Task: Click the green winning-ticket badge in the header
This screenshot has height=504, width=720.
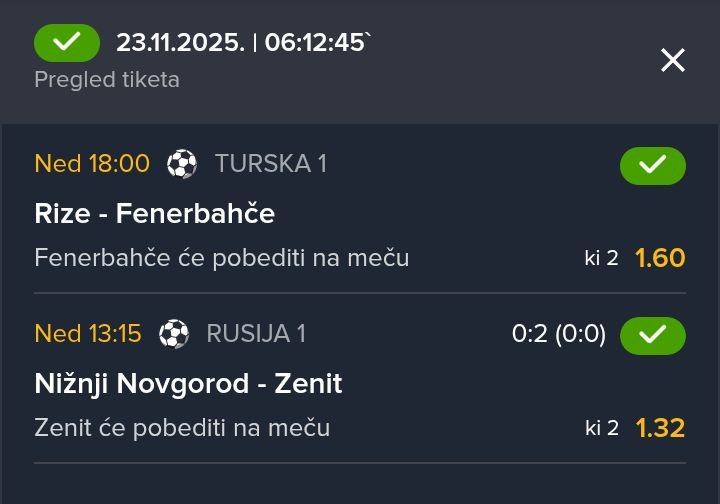Action: pyautogui.click(x=67, y=43)
